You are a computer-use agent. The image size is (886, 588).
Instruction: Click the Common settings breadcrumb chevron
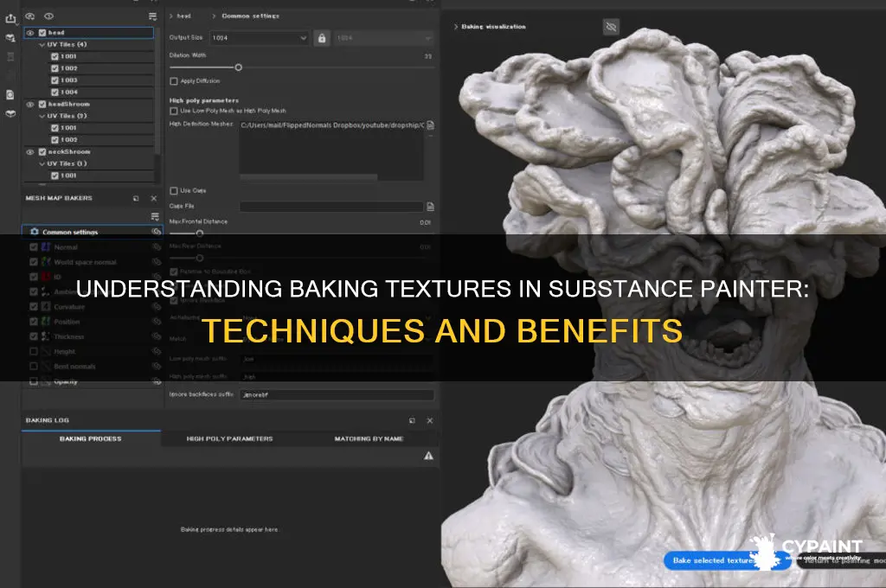pyautogui.click(x=215, y=16)
